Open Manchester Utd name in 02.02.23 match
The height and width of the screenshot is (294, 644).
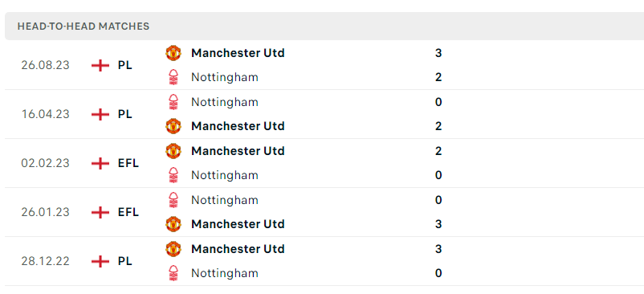(238, 151)
